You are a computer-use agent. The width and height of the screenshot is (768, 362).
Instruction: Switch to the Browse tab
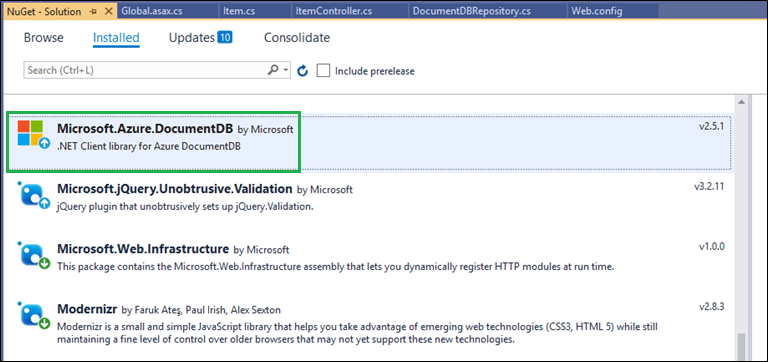(x=44, y=38)
